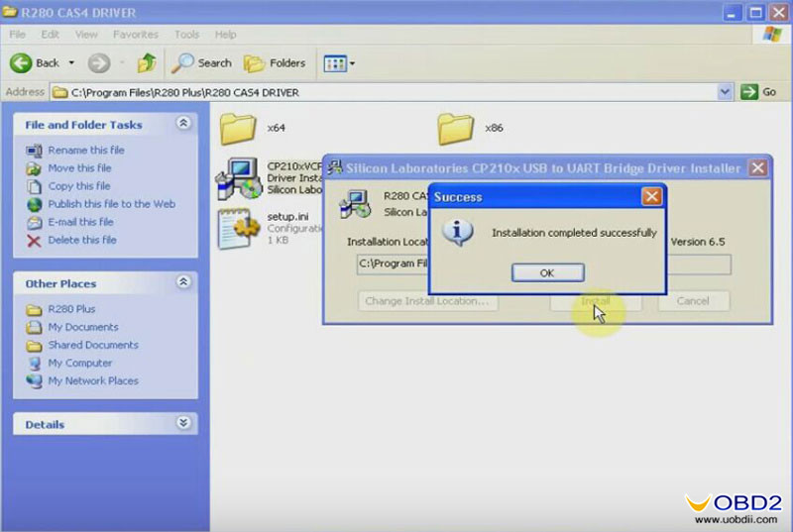Open the Tools menu

click(x=186, y=35)
